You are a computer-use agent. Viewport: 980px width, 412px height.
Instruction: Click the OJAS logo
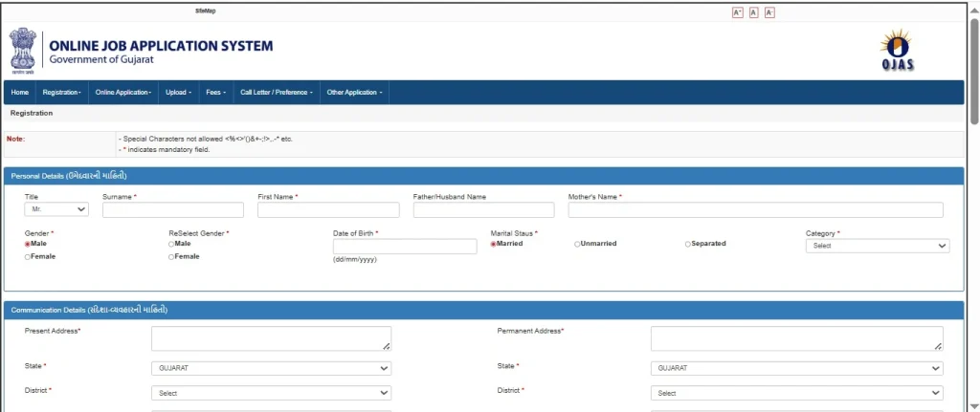[x=897, y=50]
